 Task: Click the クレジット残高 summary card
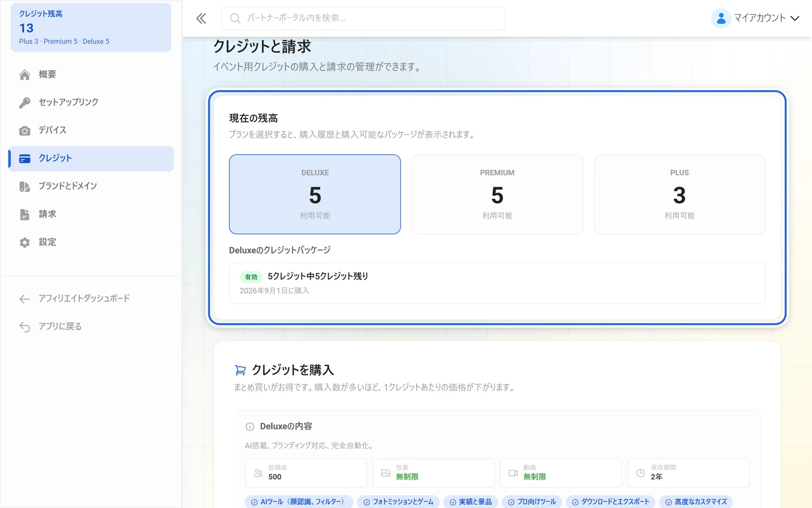click(x=91, y=28)
